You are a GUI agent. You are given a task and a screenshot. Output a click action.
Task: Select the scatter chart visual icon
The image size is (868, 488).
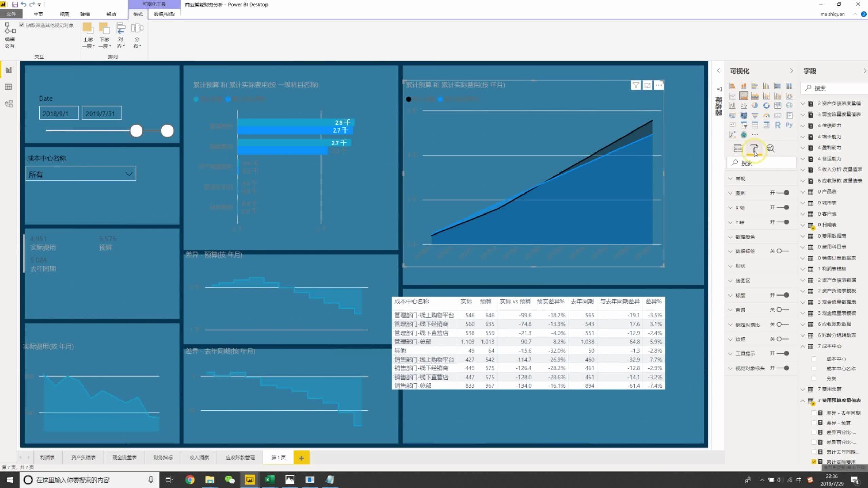point(744,106)
